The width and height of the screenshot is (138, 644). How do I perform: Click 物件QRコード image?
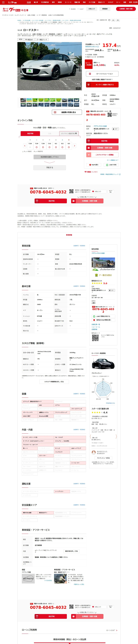[95, 338]
